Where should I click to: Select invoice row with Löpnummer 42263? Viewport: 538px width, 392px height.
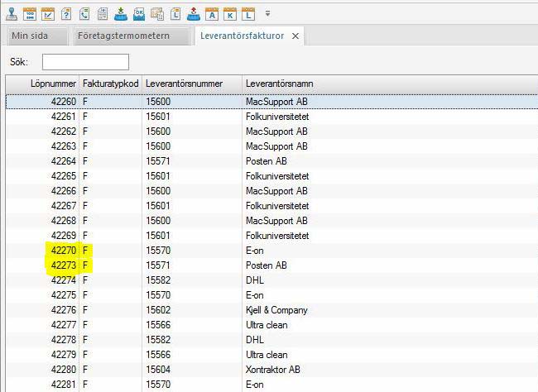tap(271, 146)
